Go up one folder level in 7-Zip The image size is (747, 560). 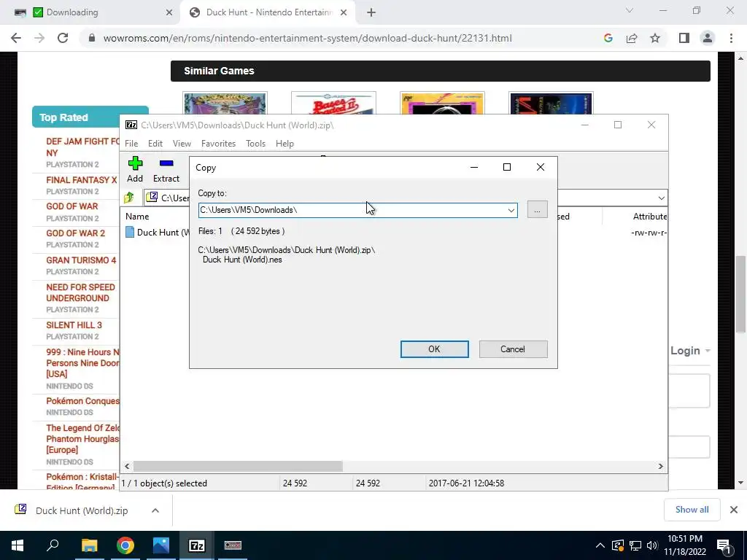(129, 198)
